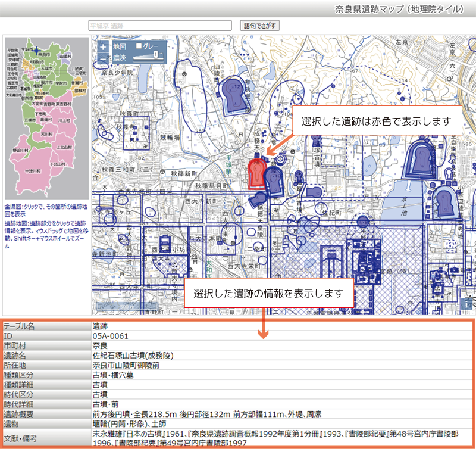Focus the 平城京 遺跡 search field
The image size is (476, 458).
(160, 26)
